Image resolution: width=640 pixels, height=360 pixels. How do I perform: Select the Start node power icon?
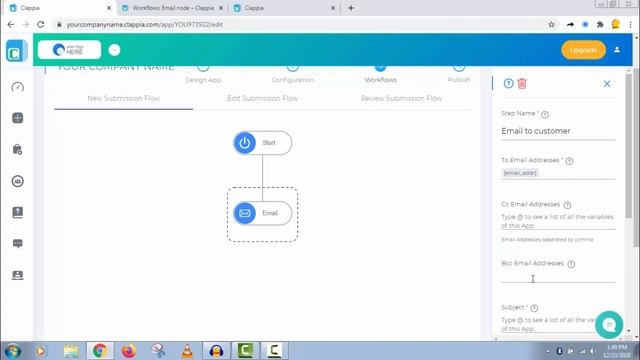tap(244, 143)
